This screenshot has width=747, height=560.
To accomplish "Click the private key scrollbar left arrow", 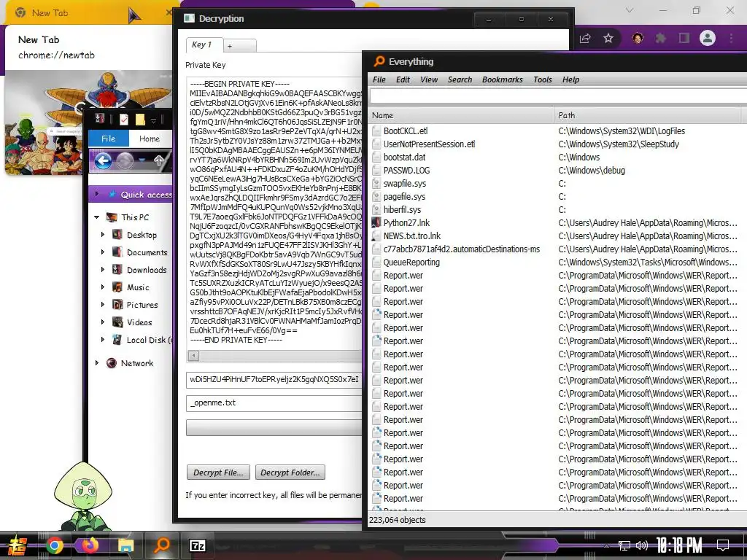I will click(x=193, y=355).
